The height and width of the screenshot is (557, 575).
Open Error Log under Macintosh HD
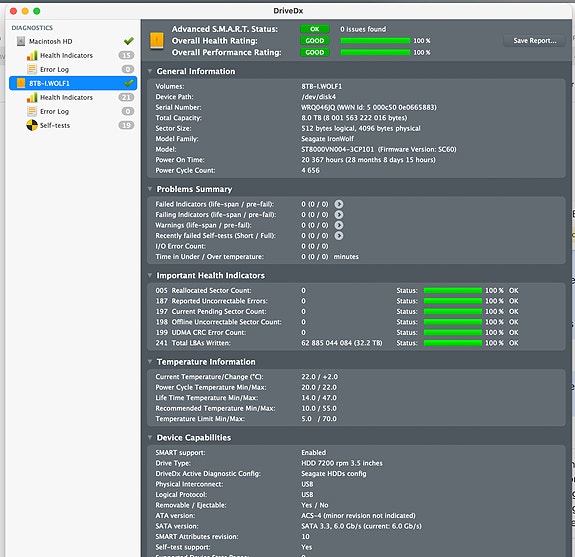pyautogui.click(x=54, y=69)
